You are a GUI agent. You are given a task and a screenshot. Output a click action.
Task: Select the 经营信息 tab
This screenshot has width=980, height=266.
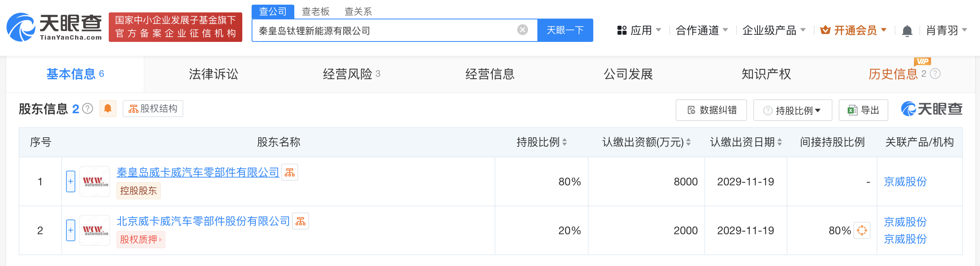[490, 74]
